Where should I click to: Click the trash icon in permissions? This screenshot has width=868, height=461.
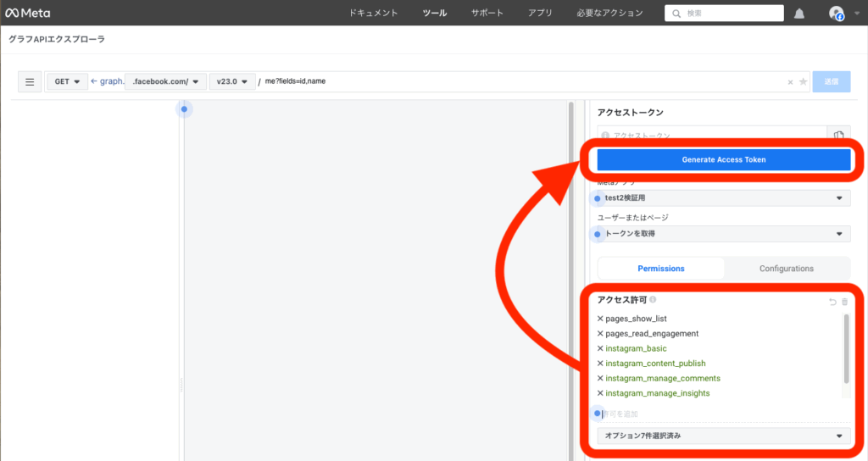click(x=845, y=302)
